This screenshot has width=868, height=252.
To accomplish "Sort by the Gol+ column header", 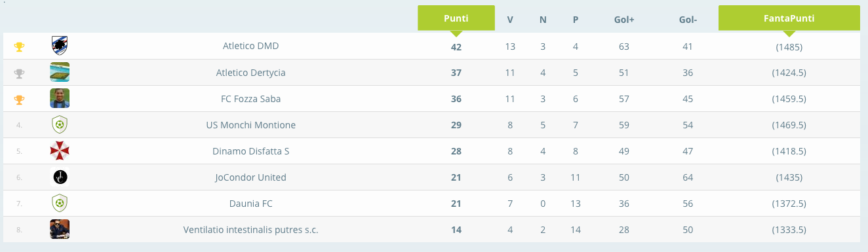I will [624, 20].
